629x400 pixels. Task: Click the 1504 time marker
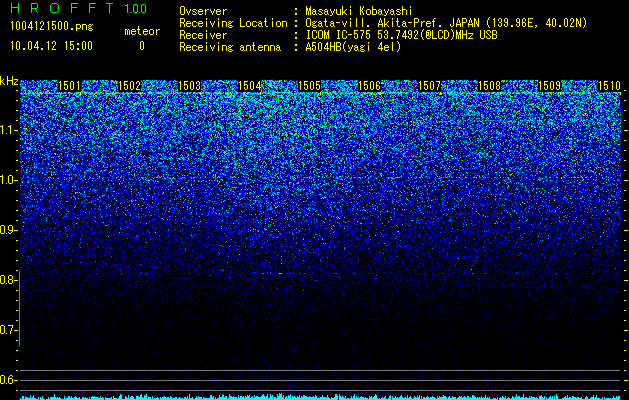point(250,86)
